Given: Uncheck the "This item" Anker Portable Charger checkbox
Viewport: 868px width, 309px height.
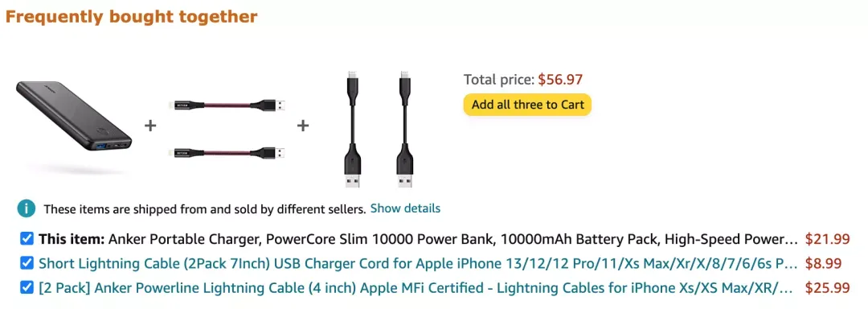Looking at the screenshot, I should coord(26,239).
